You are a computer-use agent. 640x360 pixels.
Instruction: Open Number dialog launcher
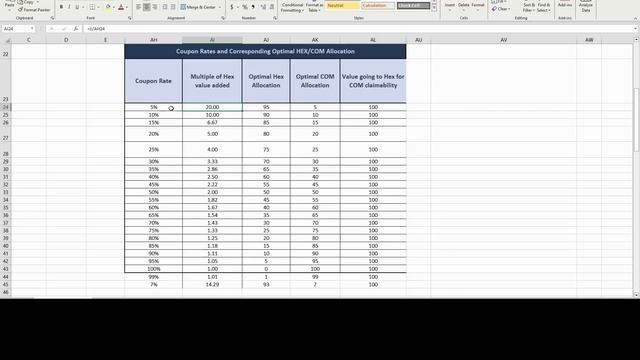pos(275,18)
